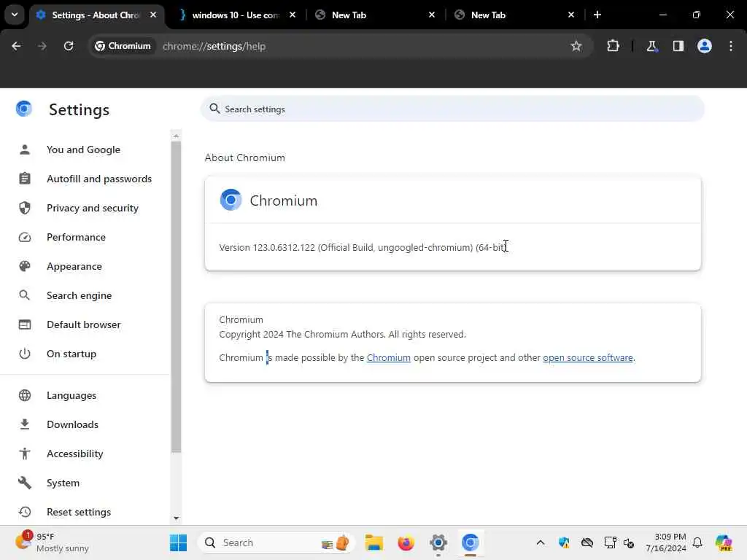Open Accessibility settings
The width and height of the screenshot is (747, 560).
click(x=75, y=454)
